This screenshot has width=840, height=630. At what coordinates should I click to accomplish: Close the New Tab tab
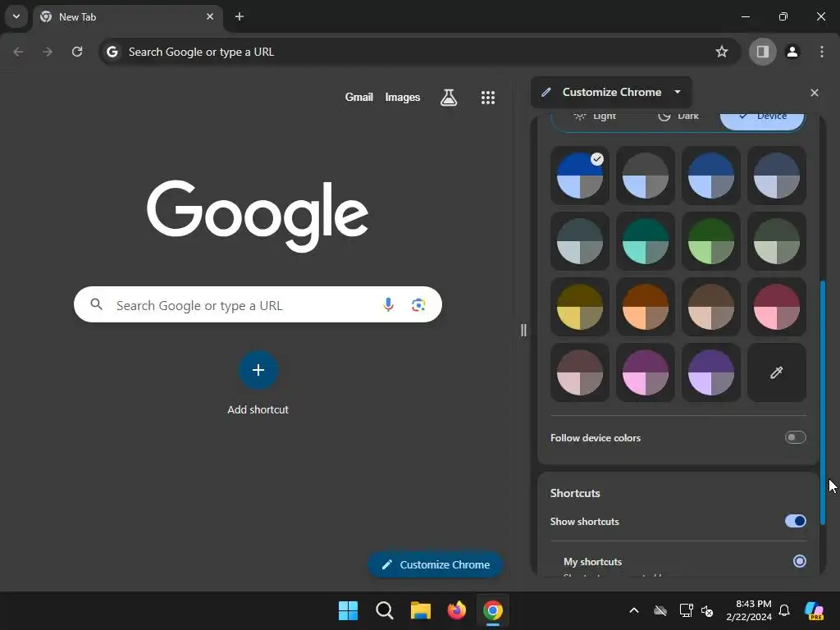pyautogui.click(x=210, y=16)
